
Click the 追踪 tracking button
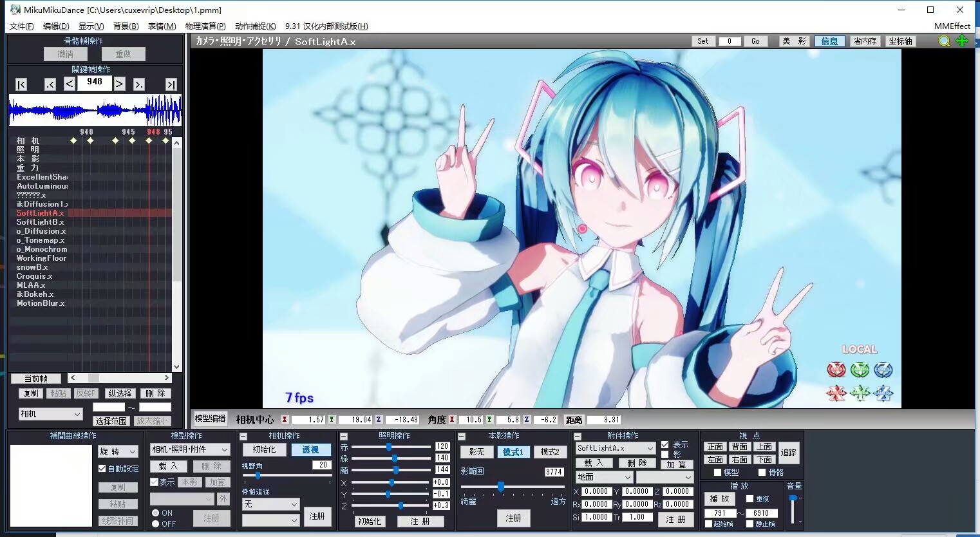(788, 453)
